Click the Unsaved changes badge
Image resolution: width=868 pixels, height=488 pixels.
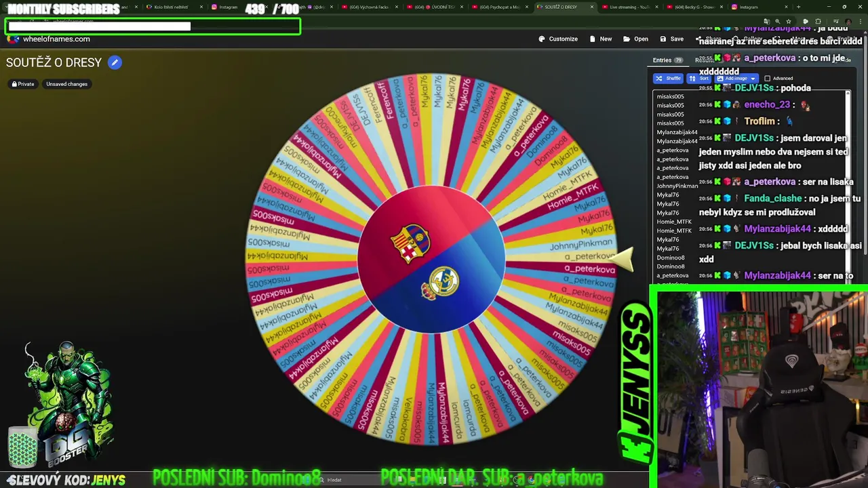tap(66, 84)
